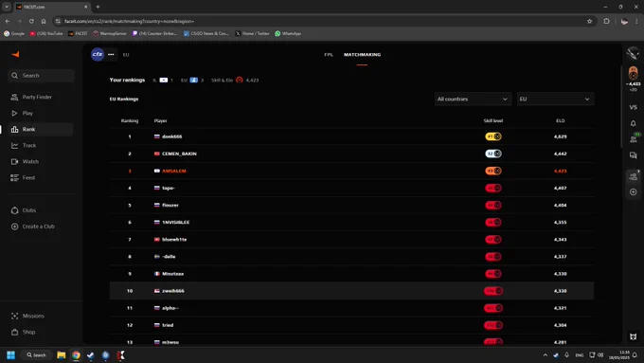Open player topo- profile
Screen dimensions: 644x363
coord(169,188)
